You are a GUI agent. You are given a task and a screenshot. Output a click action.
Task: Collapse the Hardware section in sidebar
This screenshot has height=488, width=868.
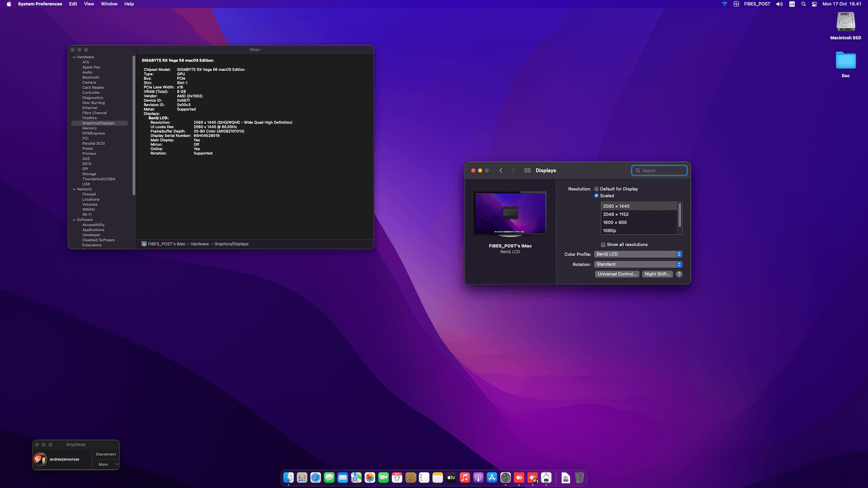point(74,57)
